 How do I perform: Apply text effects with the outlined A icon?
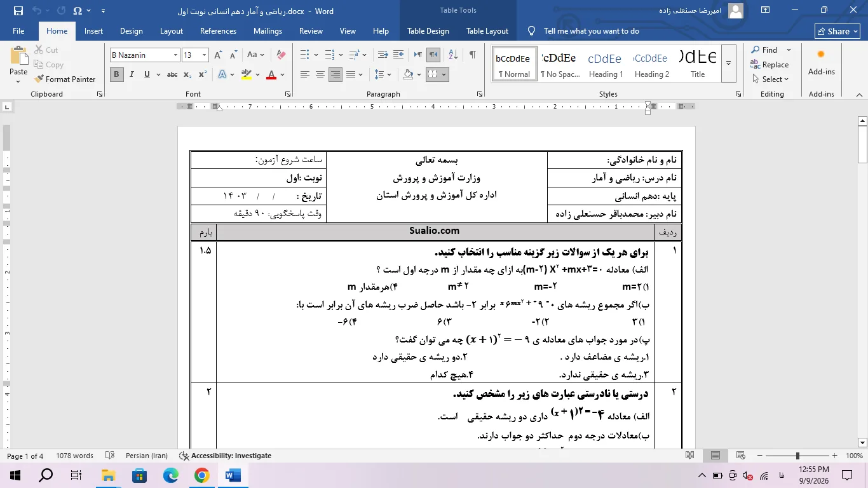click(x=222, y=74)
